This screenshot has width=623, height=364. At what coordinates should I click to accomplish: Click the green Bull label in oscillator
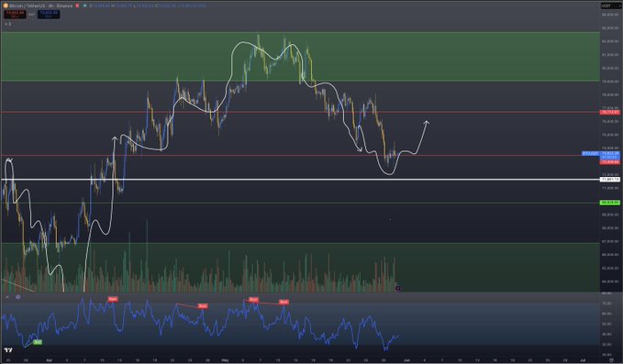[38, 342]
